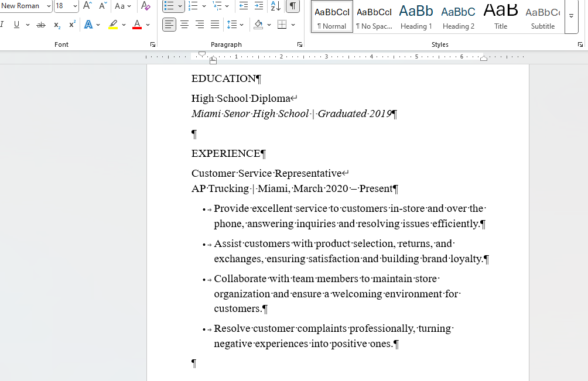Image resolution: width=588 pixels, height=381 pixels.
Task: Open borders dropdown arrow
Action: pos(293,25)
